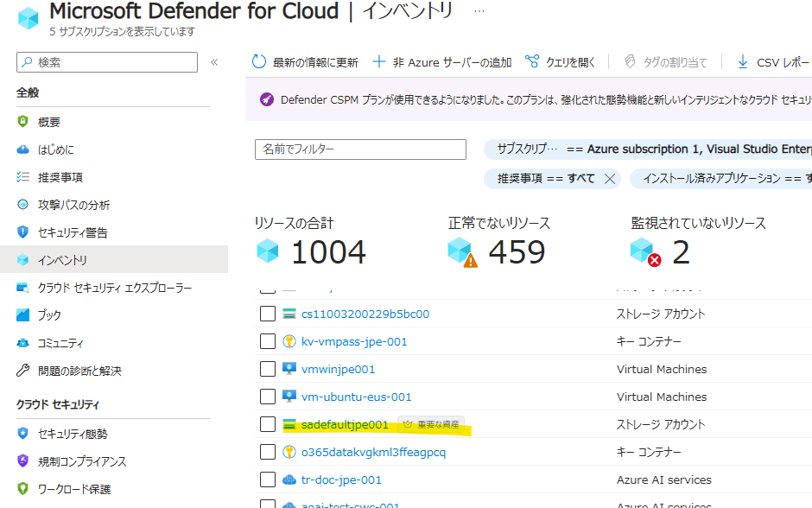Open resource o365datakvgkml3ffeagpcq
Viewport: 812px width, 508px height.
[x=373, y=453]
